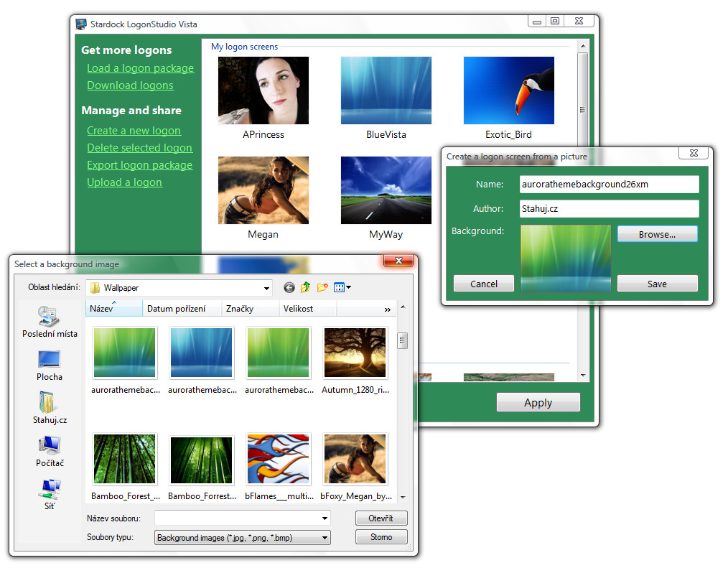Click the Name input field
The width and height of the screenshot is (728, 568).
609,185
